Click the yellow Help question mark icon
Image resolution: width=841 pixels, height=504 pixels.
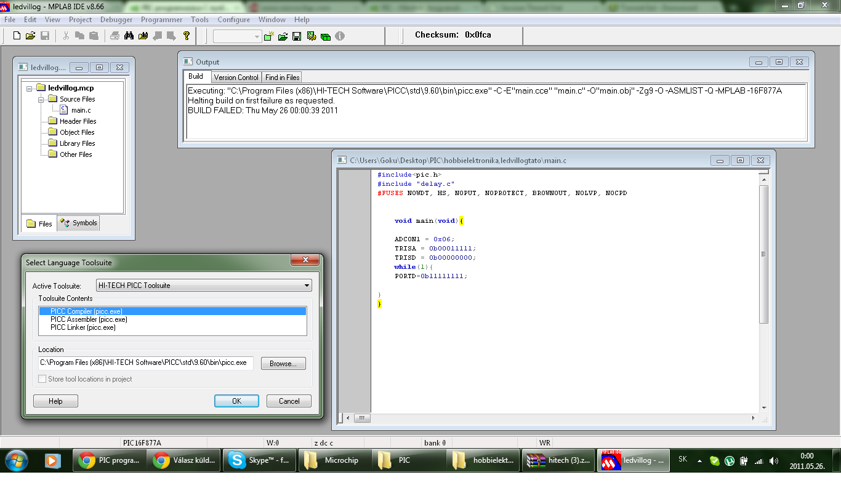[x=187, y=36]
